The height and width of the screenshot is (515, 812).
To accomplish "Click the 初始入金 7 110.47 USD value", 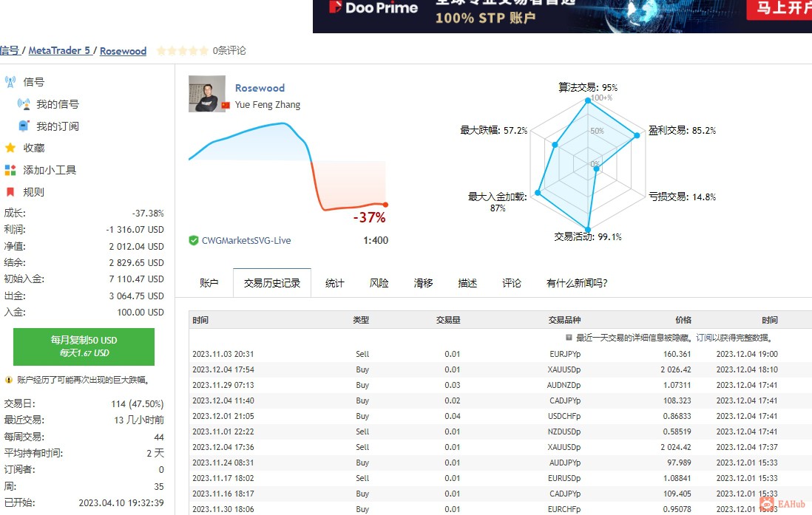I will point(136,279).
